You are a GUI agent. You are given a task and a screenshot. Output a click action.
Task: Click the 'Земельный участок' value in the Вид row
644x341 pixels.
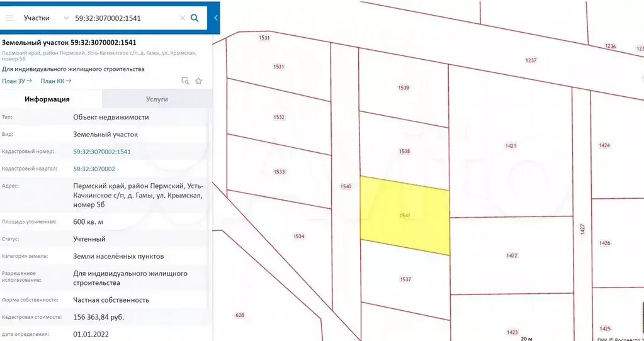[x=106, y=135]
